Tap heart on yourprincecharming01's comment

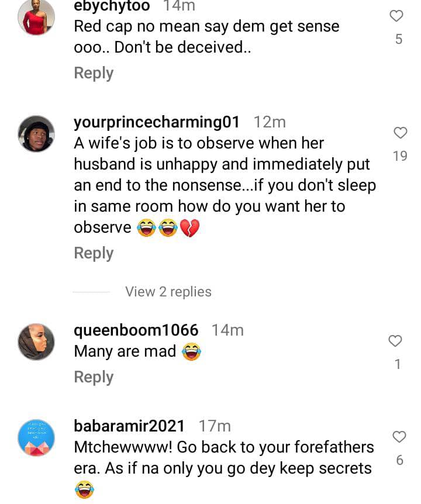[400, 133]
